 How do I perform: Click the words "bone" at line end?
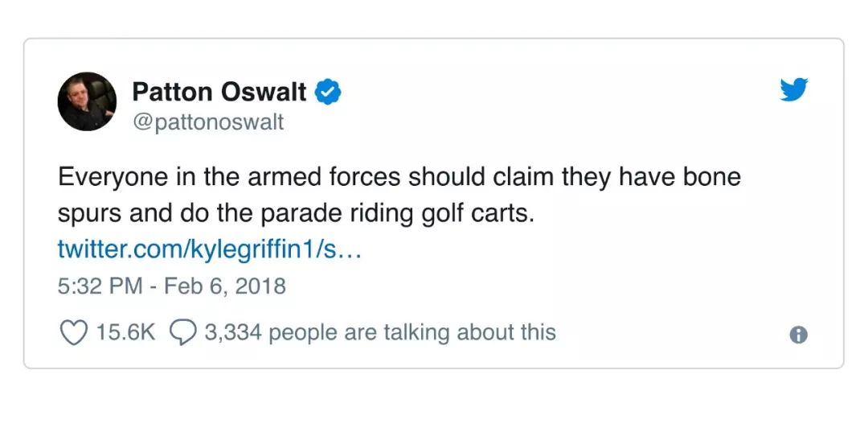pos(710,178)
